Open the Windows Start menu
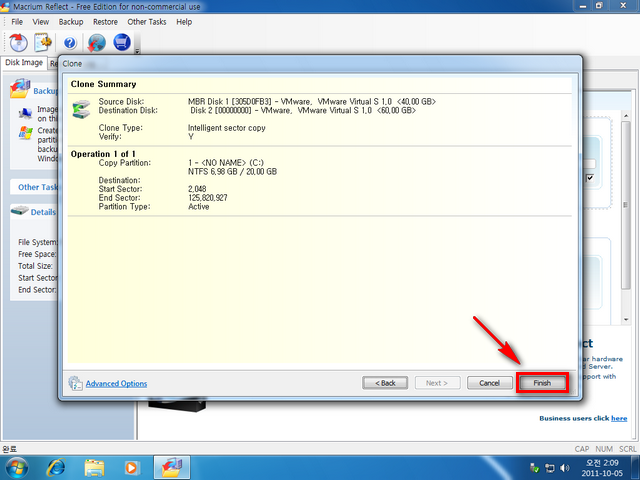 point(17,467)
